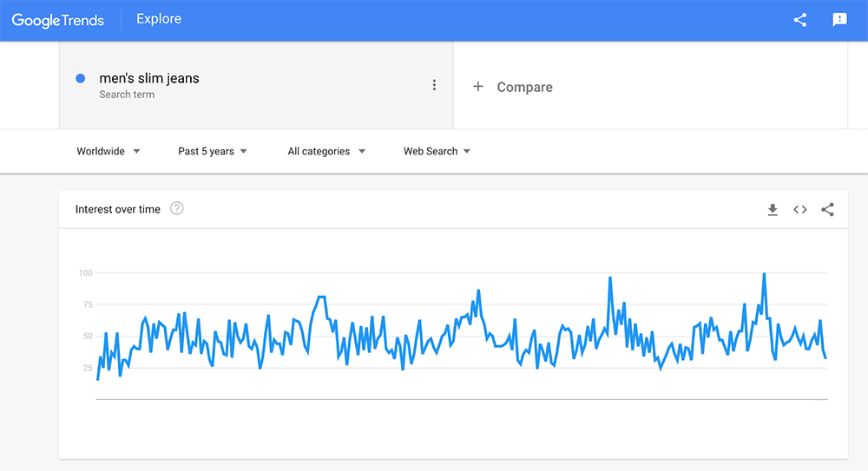Click the 100 label on the chart axis
This screenshot has height=471, width=868.
pyautogui.click(x=85, y=272)
